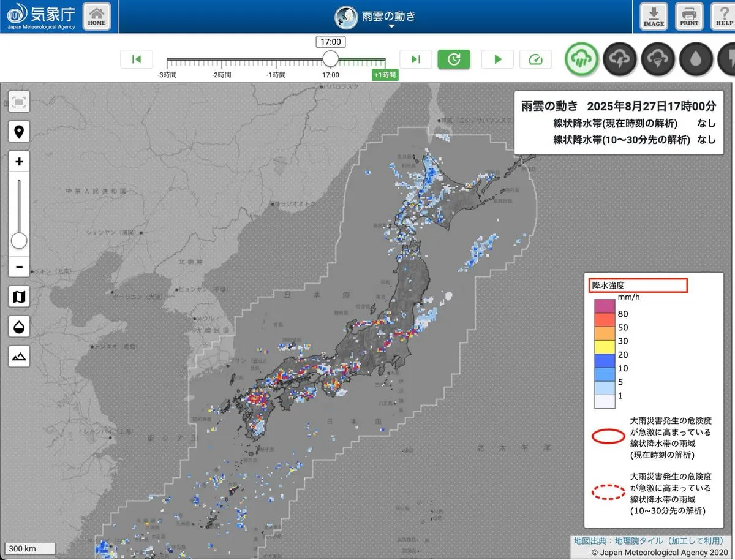Jump to the +1時間 forecast marker
This screenshot has height=560, width=735.
(x=385, y=75)
